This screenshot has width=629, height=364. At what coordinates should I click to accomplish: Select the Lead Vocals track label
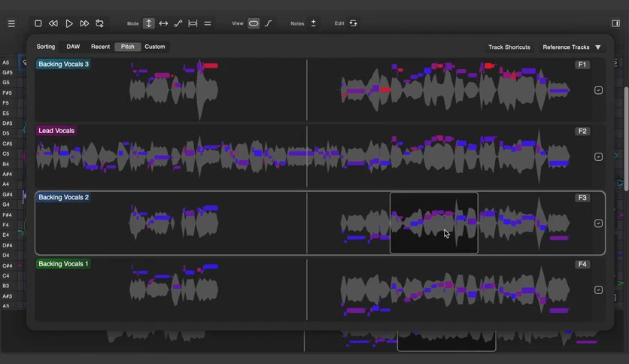click(x=56, y=131)
